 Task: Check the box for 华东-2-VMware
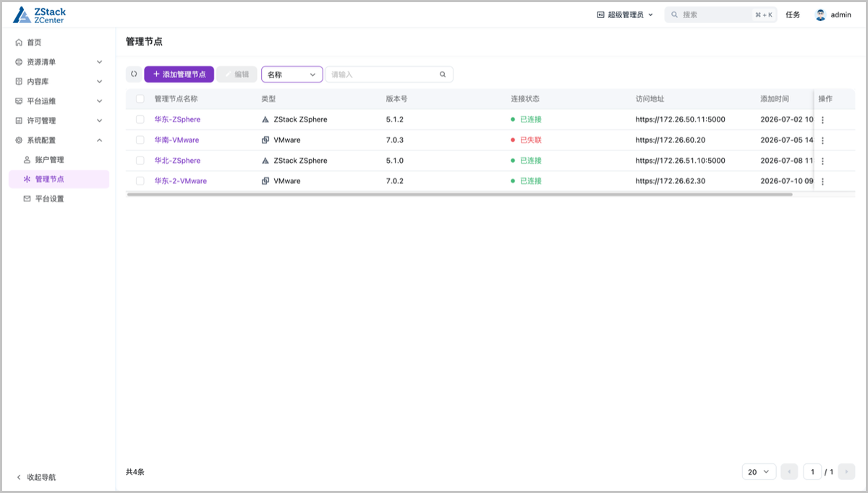(140, 181)
